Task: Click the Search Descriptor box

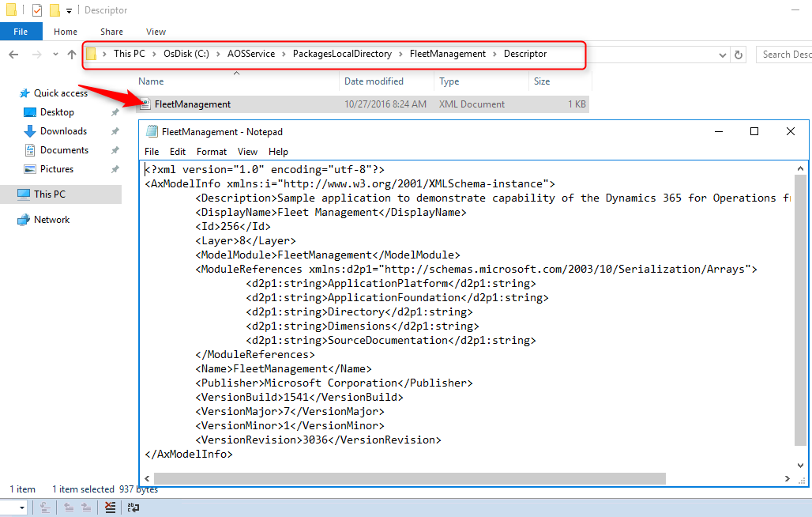Action: coord(784,55)
